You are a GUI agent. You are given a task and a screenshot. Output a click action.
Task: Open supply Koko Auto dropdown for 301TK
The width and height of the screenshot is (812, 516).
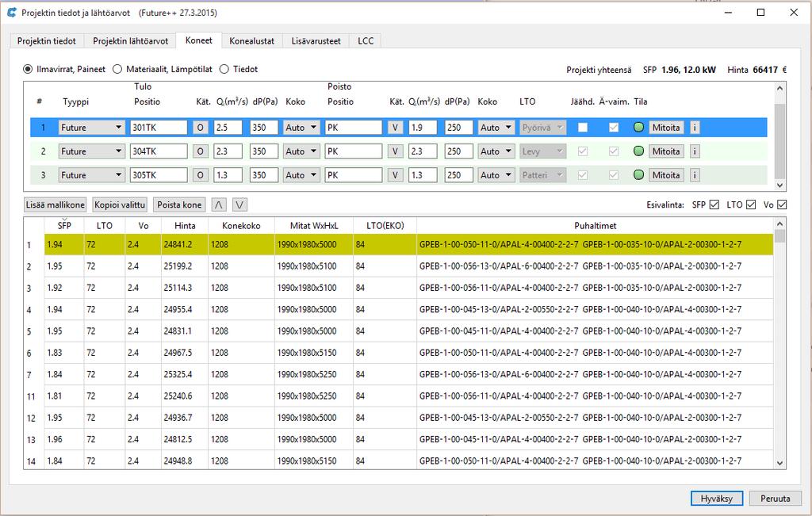pos(301,128)
